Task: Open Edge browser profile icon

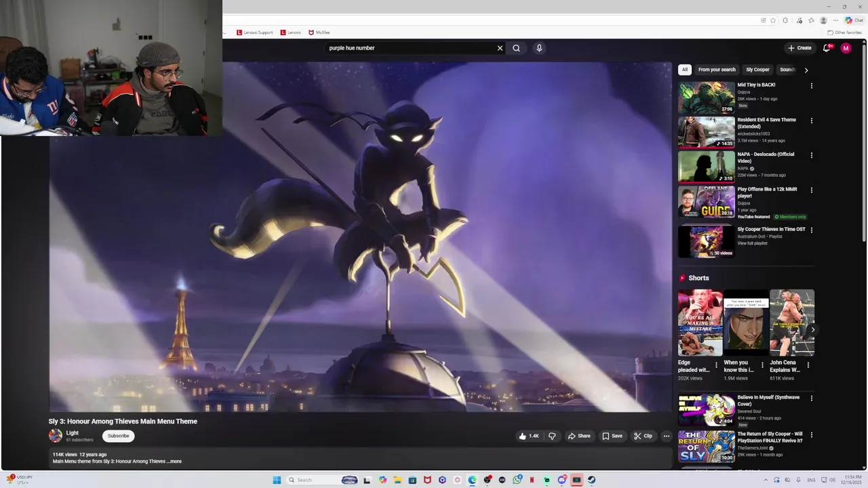Action: pos(823,20)
